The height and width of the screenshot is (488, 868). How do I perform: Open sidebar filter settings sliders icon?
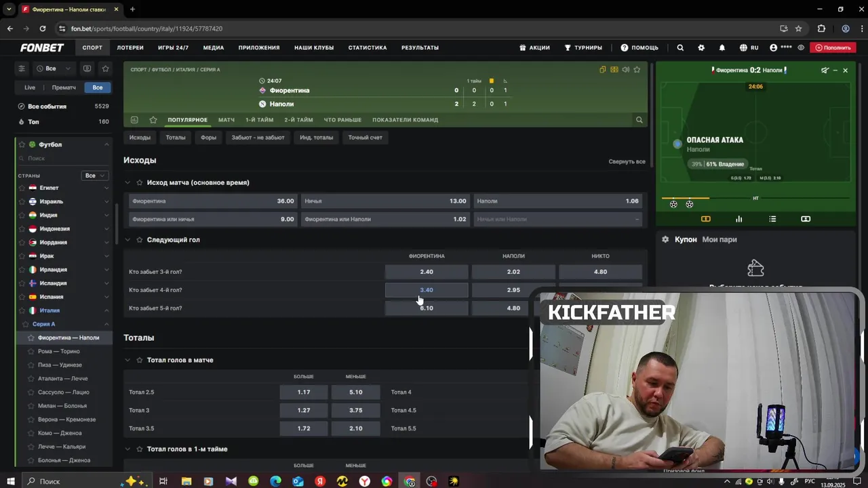22,68
